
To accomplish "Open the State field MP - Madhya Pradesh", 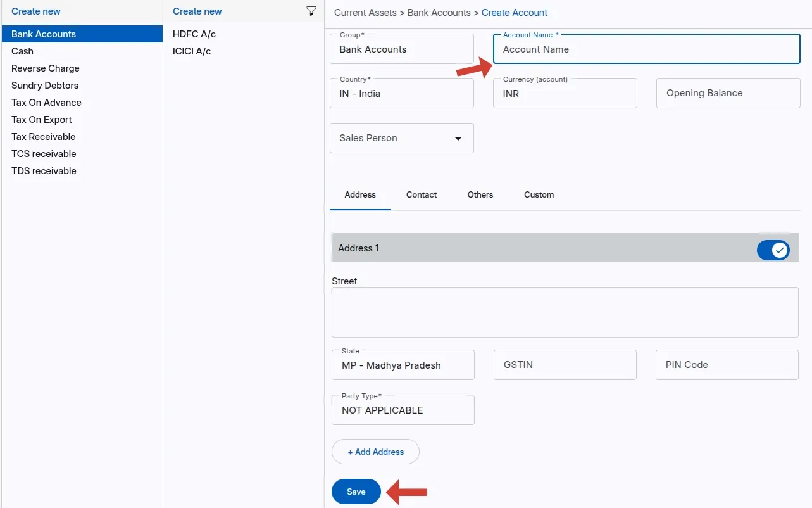I will click(403, 365).
